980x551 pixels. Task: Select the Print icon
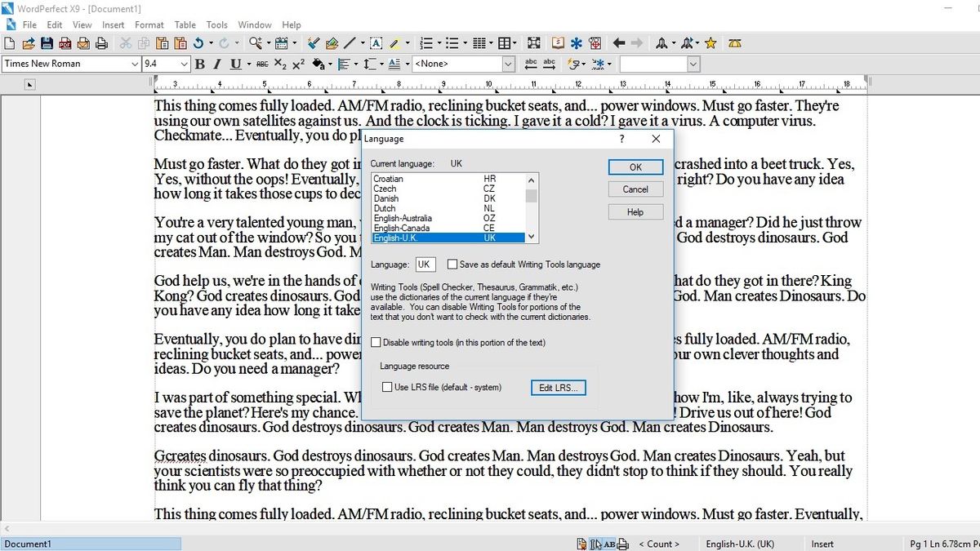click(x=101, y=42)
